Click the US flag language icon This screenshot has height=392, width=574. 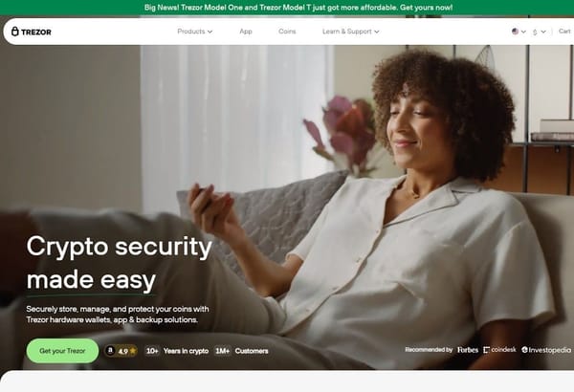pos(515,32)
